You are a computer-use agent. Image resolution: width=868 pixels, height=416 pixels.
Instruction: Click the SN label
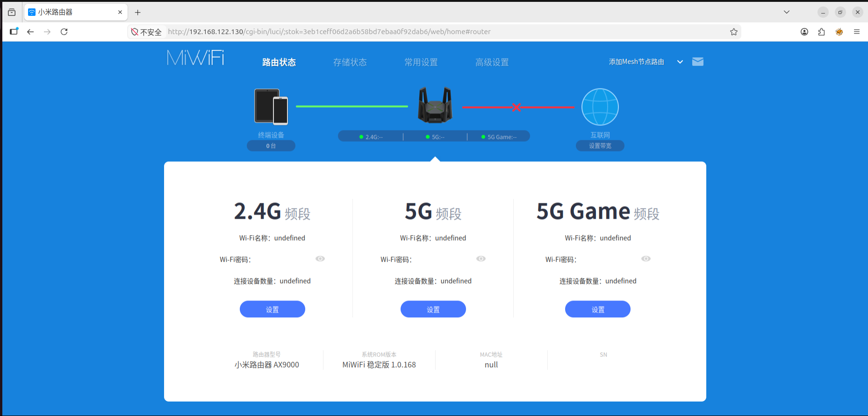click(x=603, y=355)
